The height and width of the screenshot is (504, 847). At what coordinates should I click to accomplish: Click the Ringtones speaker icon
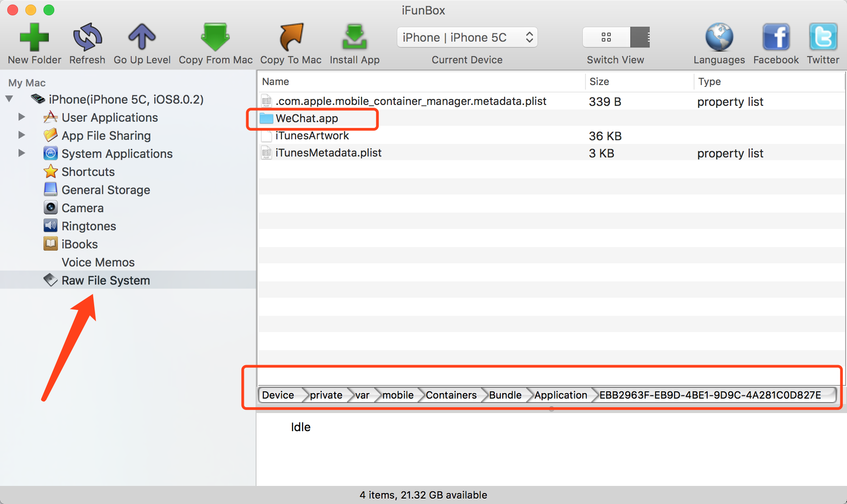click(50, 225)
